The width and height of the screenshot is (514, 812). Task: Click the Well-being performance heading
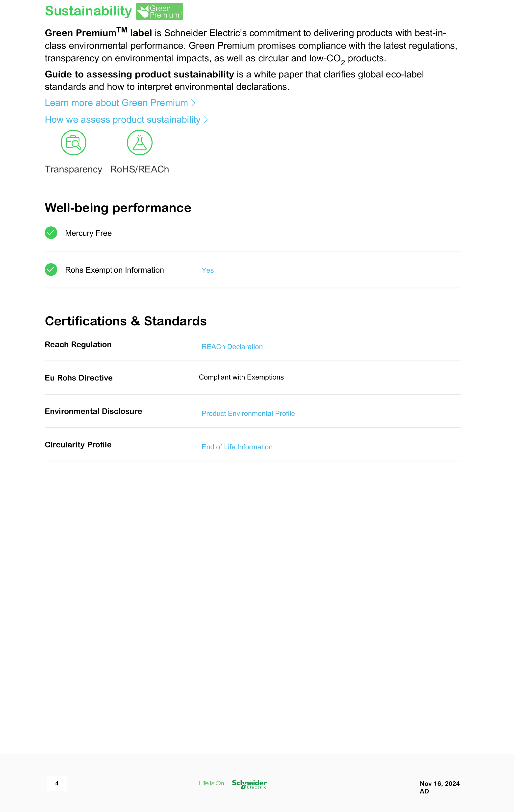[x=118, y=208]
